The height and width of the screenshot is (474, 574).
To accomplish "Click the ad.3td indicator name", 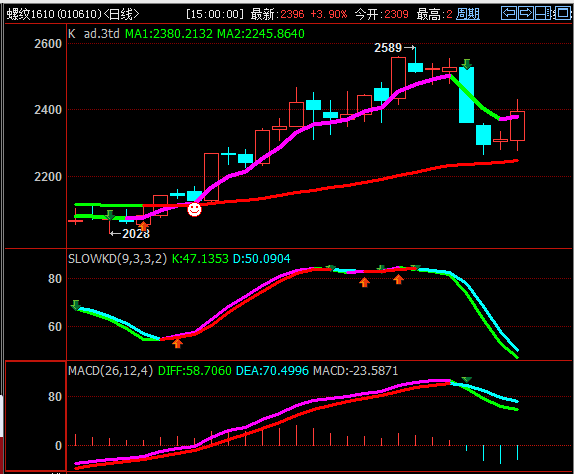I will (101, 34).
